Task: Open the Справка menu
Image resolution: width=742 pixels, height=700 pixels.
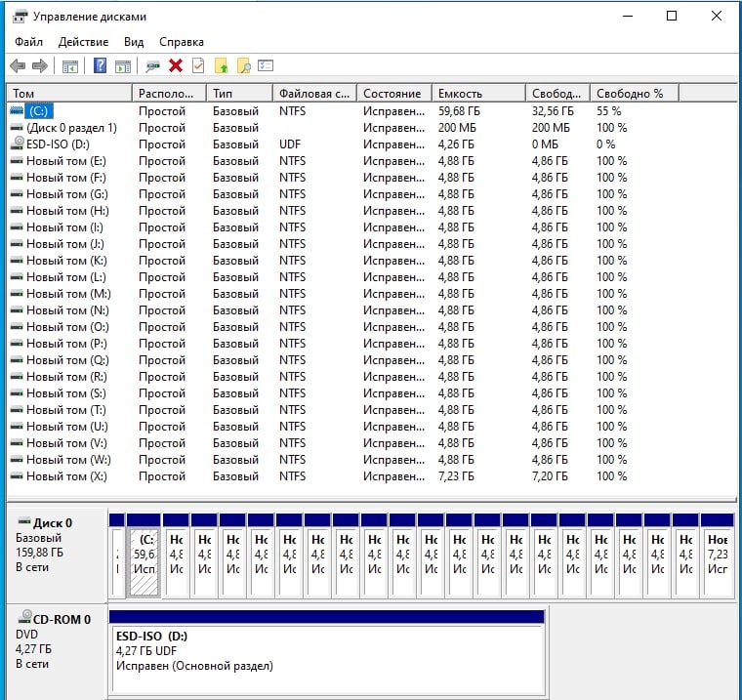Action: click(182, 42)
